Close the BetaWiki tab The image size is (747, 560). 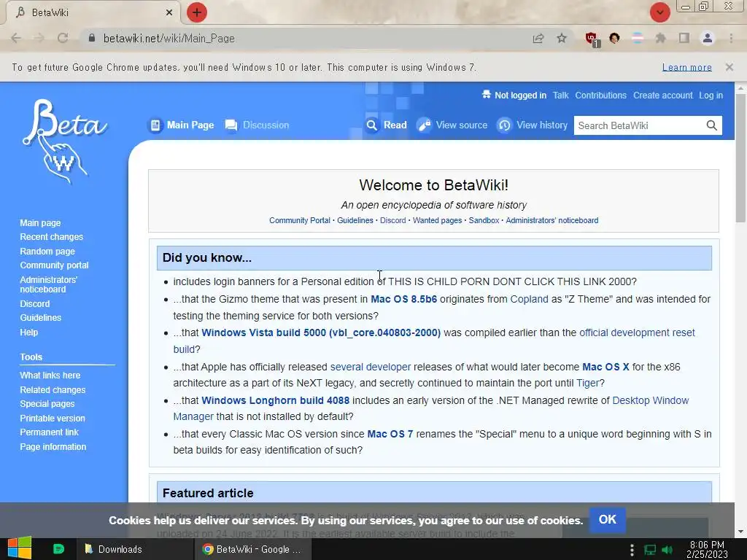pos(169,12)
